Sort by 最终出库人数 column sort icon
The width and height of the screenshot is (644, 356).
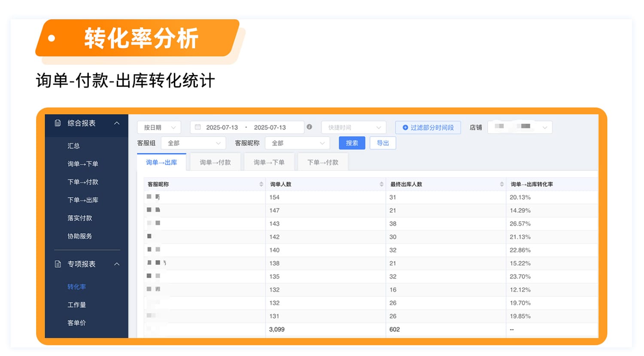coord(501,184)
